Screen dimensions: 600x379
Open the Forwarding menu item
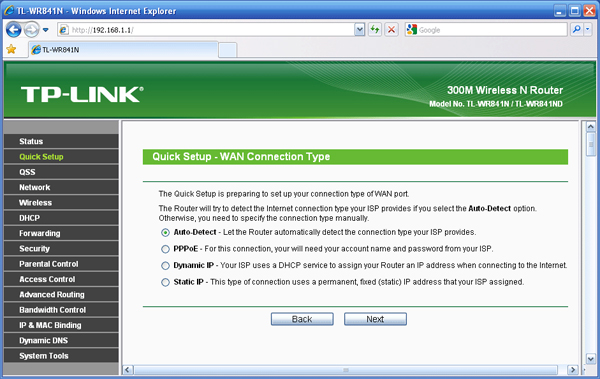click(x=61, y=233)
